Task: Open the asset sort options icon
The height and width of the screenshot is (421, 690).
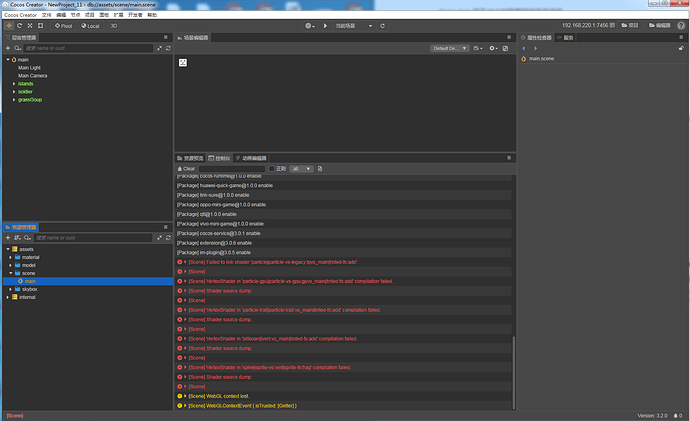Action: click(x=17, y=238)
